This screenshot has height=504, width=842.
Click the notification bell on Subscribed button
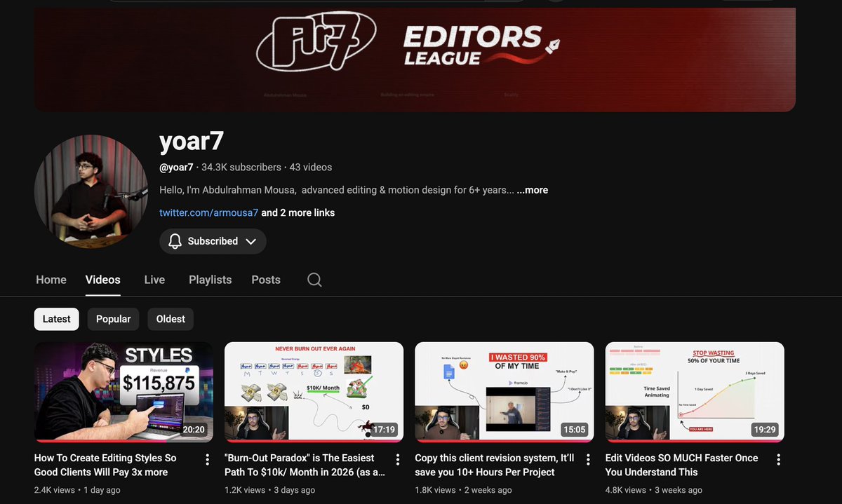tap(175, 241)
